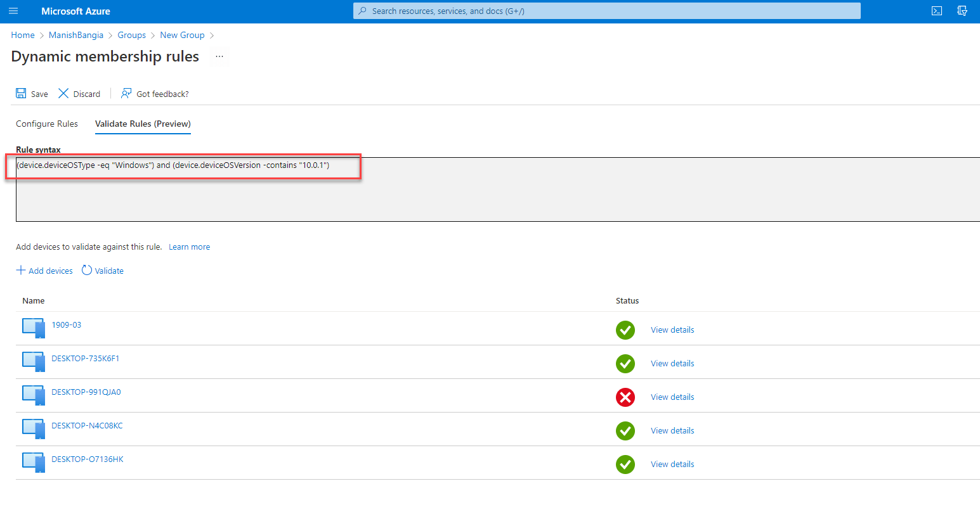Open the DESKTOP-N4C08KC device link
Image resolution: width=980 pixels, height=526 pixels.
[x=87, y=426]
